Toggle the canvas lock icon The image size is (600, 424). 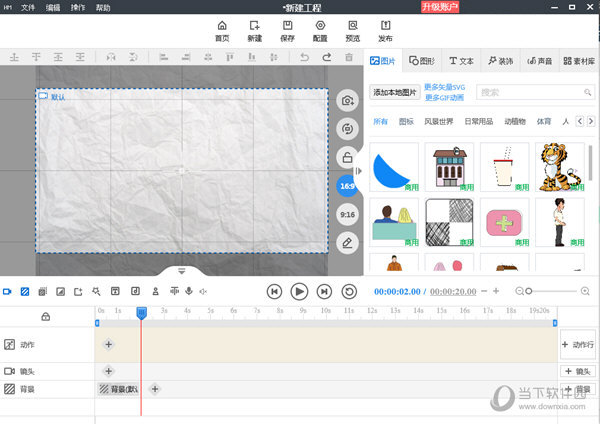[x=347, y=157]
